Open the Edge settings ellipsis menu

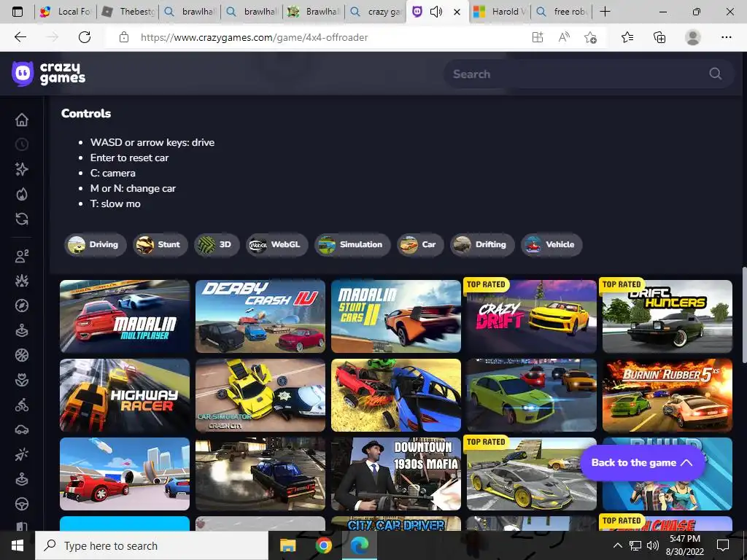(x=726, y=37)
